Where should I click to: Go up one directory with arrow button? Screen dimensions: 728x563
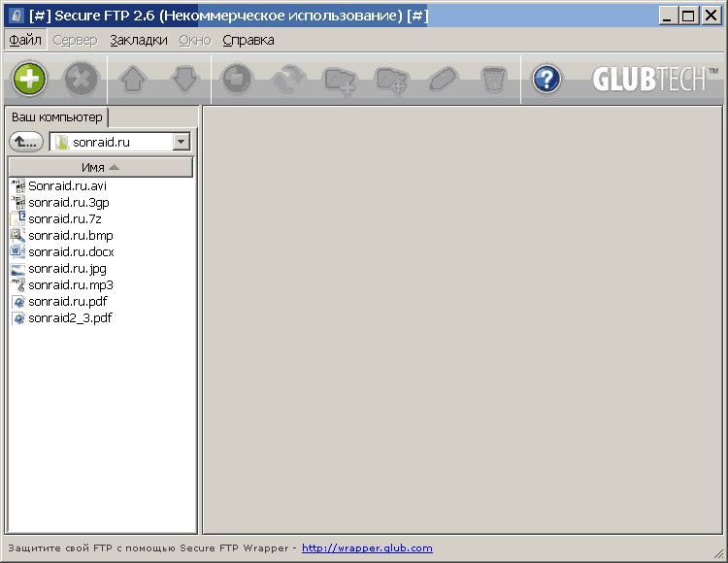point(26,143)
